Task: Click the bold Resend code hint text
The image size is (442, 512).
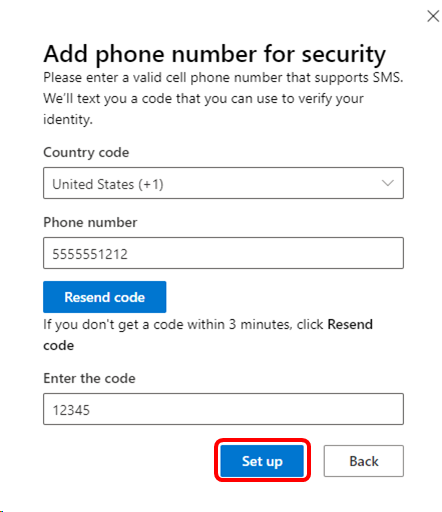Action: point(208,335)
